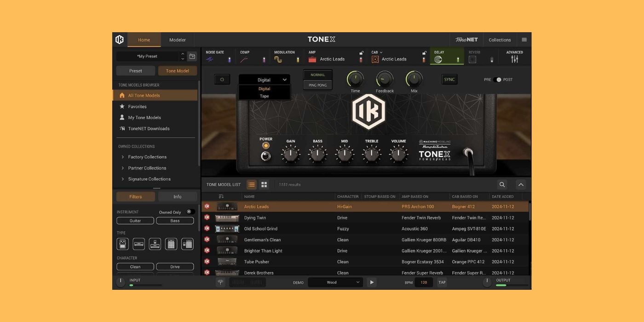This screenshot has width=644, height=322.
Task: Click the search magnifier in Tone Model List
Action: [x=502, y=184]
